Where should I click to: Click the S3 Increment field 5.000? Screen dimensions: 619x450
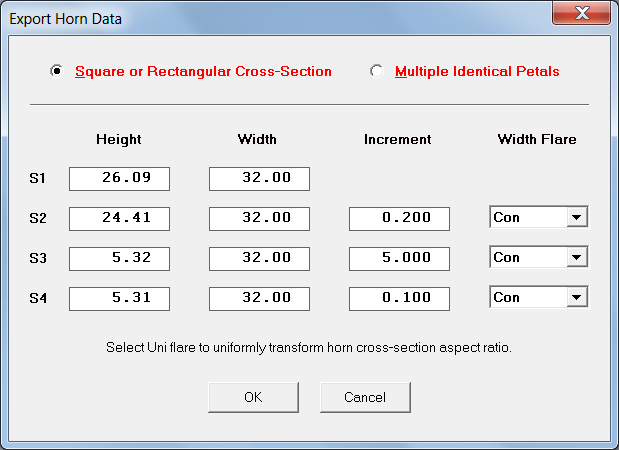click(x=399, y=259)
